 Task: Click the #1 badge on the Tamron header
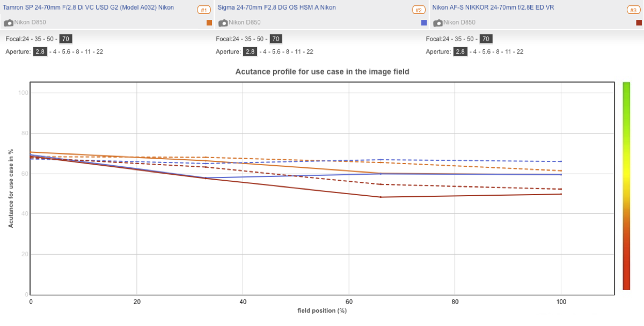point(203,10)
